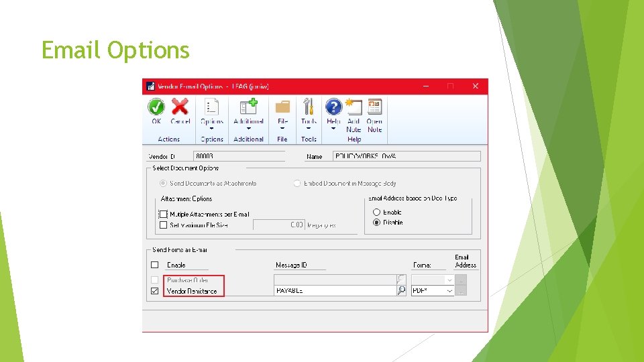Click the vendor Name field
Screen dimensions: 644x362
click(407, 156)
